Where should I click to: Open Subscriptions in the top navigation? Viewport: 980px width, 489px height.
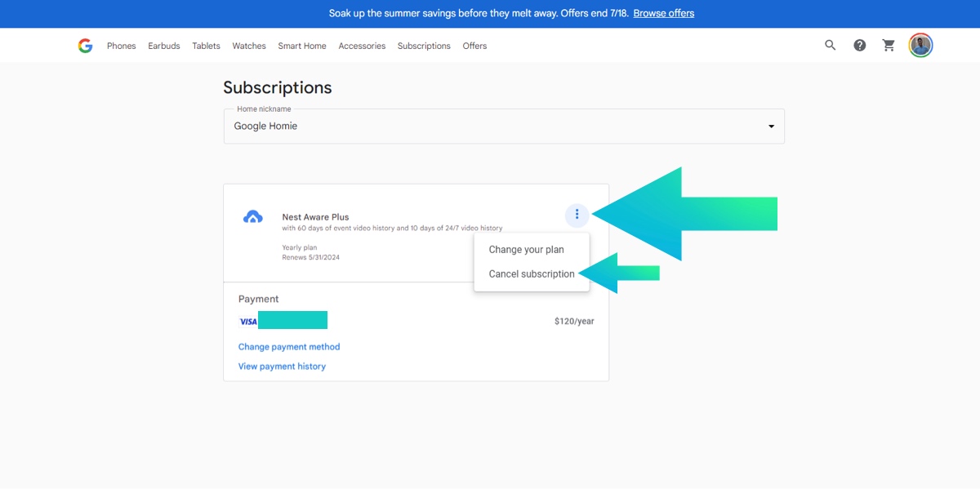[424, 47]
